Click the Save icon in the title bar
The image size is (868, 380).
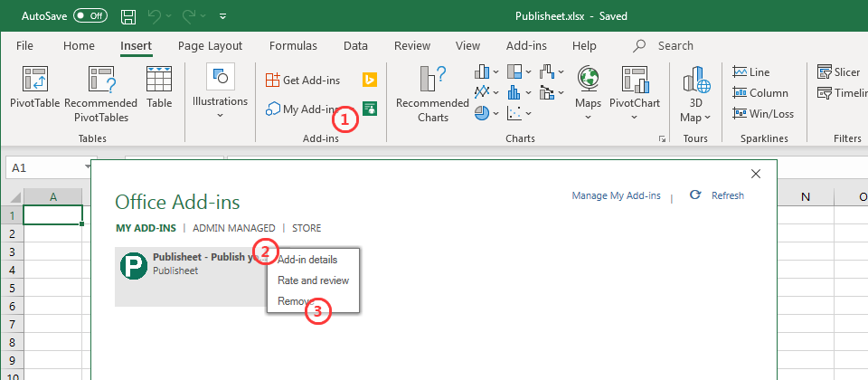click(x=129, y=16)
